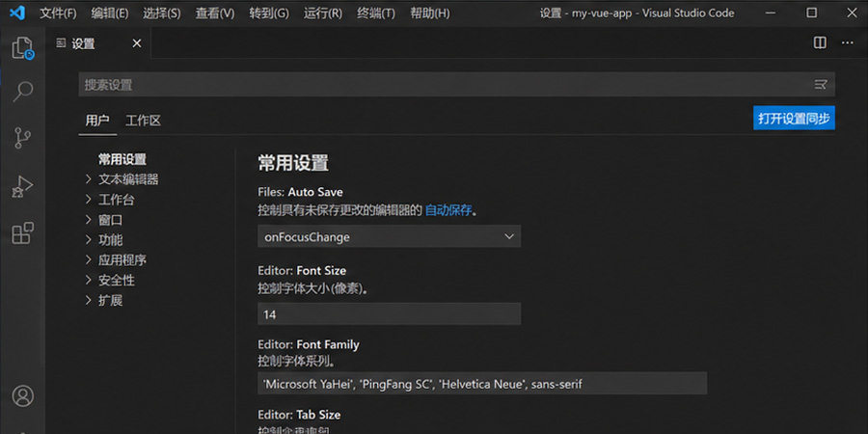The height and width of the screenshot is (434, 868).
Task: Expand the 安全性 category
Action: (x=110, y=280)
